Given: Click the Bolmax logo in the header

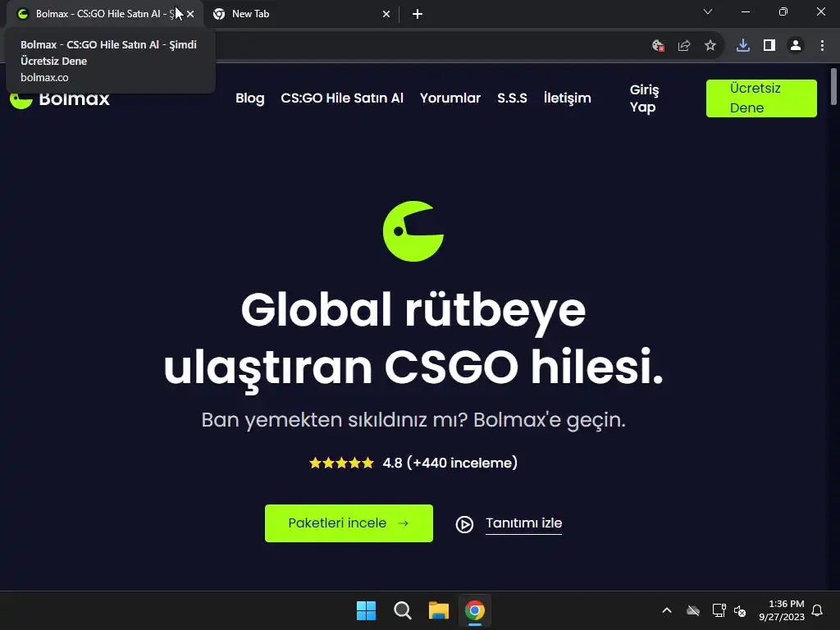Looking at the screenshot, I should click(x=60, y=98).
